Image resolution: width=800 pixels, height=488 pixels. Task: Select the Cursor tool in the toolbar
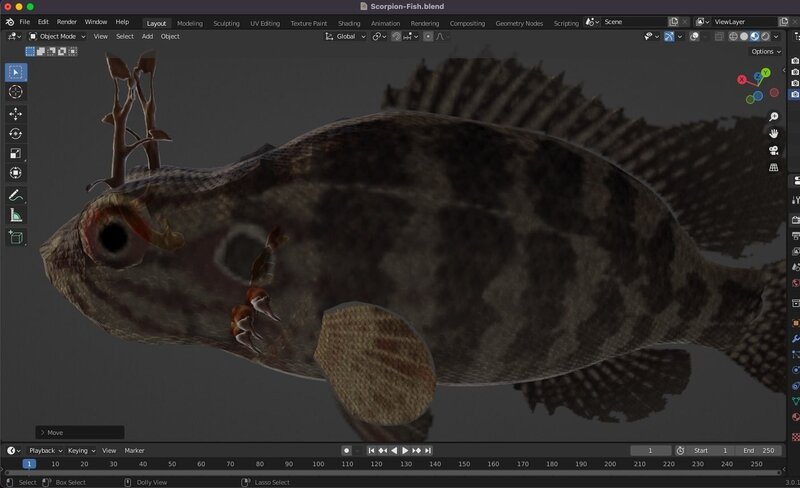[x=16, y=92]
